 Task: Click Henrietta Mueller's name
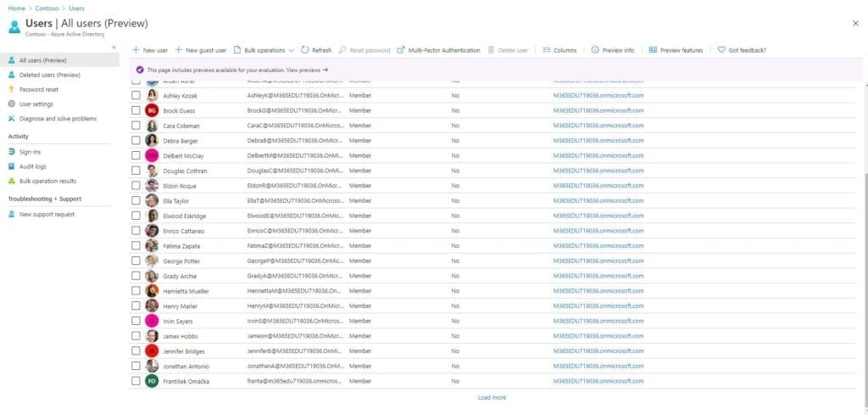pos(186,291)
